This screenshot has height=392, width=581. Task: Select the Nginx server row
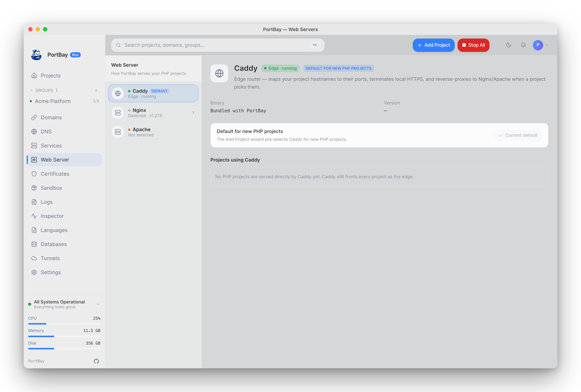tap(153, 112)
